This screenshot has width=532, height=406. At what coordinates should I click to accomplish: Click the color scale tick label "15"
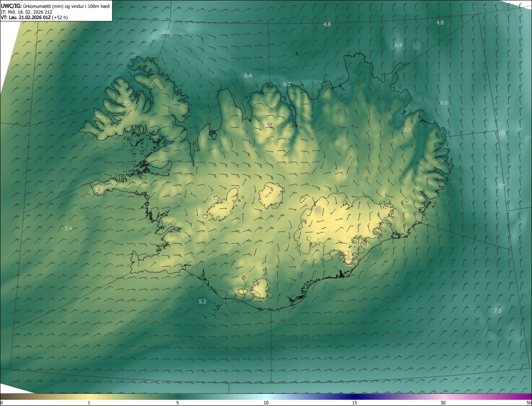[355, 403]
